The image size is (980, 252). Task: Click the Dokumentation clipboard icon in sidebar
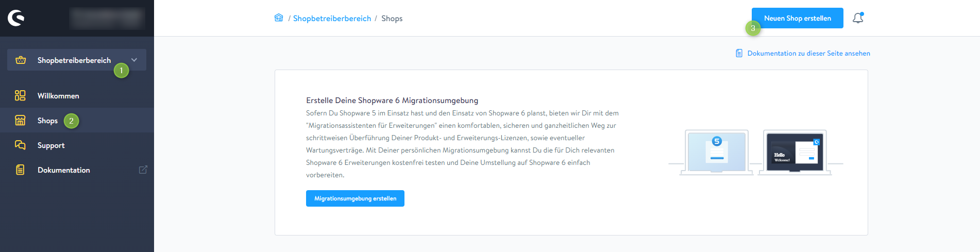(20, 170)
